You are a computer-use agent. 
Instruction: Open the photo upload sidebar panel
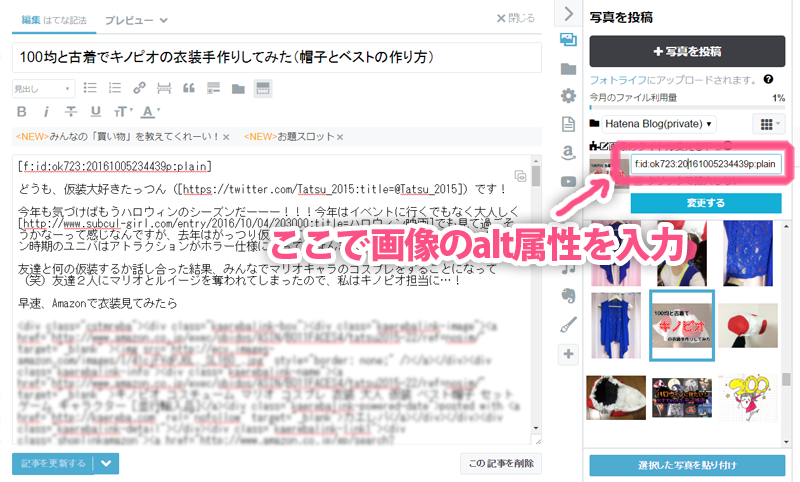568,39
